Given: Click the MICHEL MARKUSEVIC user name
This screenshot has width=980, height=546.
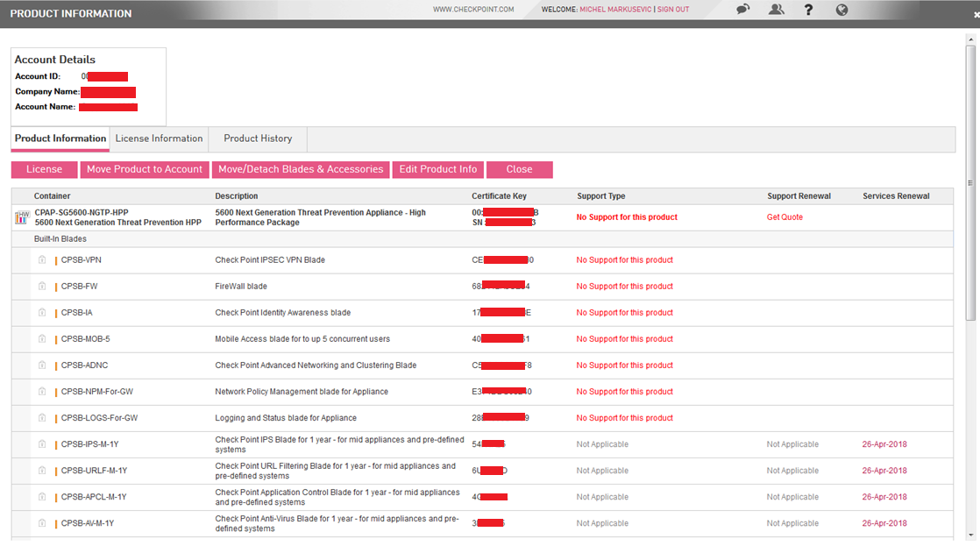Looking at the screenshot, I should [x=615, y=10].
